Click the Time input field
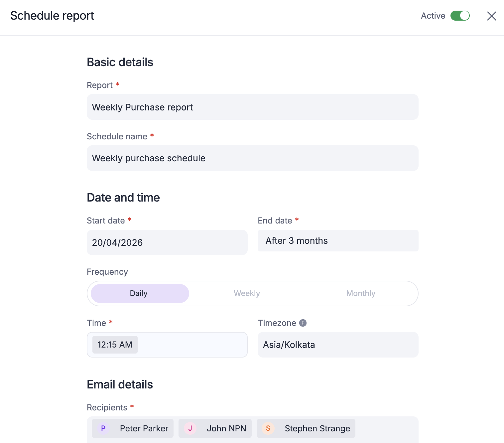 [x=192, y=345]
